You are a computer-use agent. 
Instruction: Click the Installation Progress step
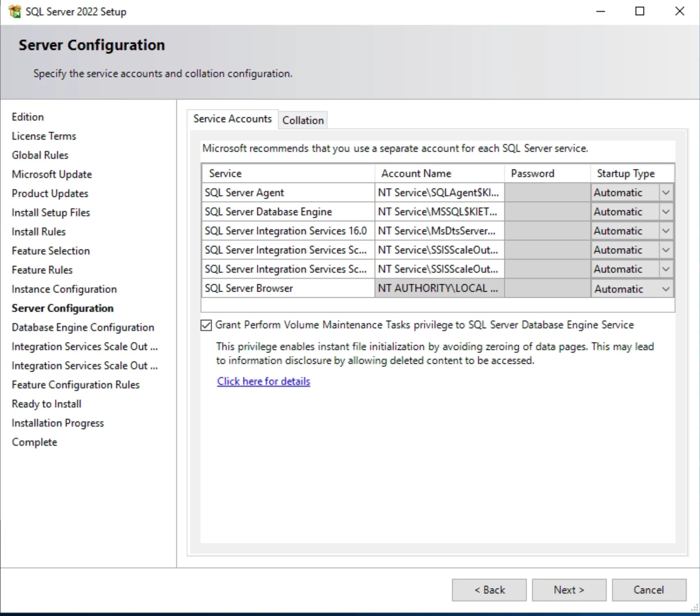58,423
